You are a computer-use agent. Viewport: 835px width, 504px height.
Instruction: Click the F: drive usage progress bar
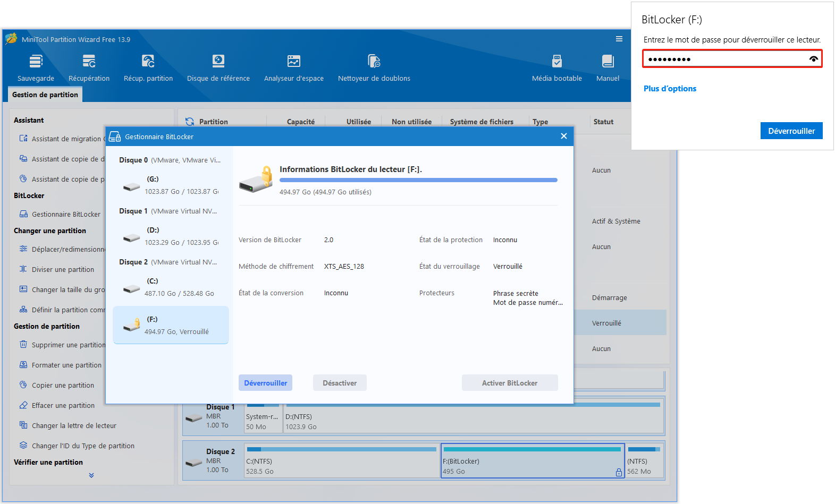pyautogui.click(x=418, y=180)
